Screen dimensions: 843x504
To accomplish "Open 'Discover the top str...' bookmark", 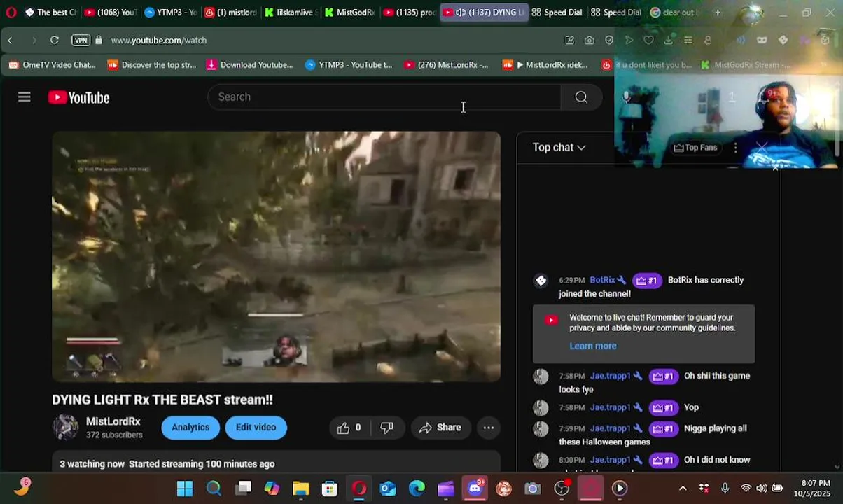I will click(152, 65).
